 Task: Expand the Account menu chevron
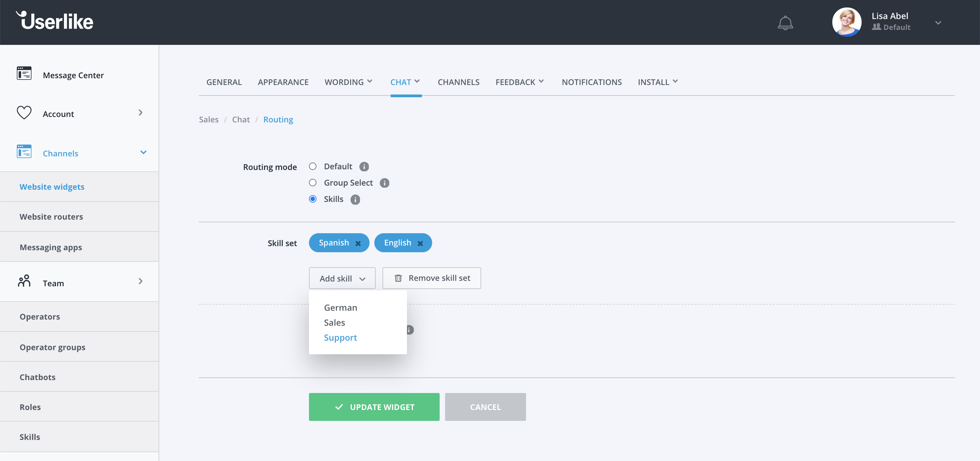(141, 113)
